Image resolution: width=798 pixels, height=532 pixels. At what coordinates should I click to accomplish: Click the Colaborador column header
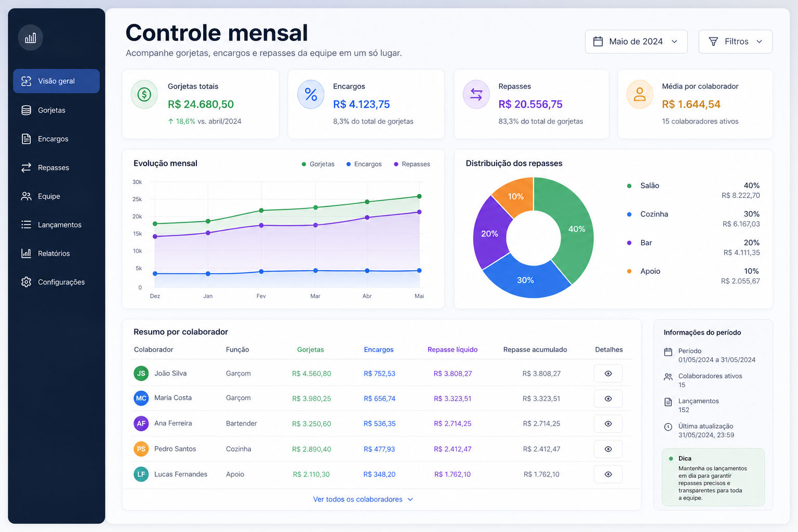(153, 350)
